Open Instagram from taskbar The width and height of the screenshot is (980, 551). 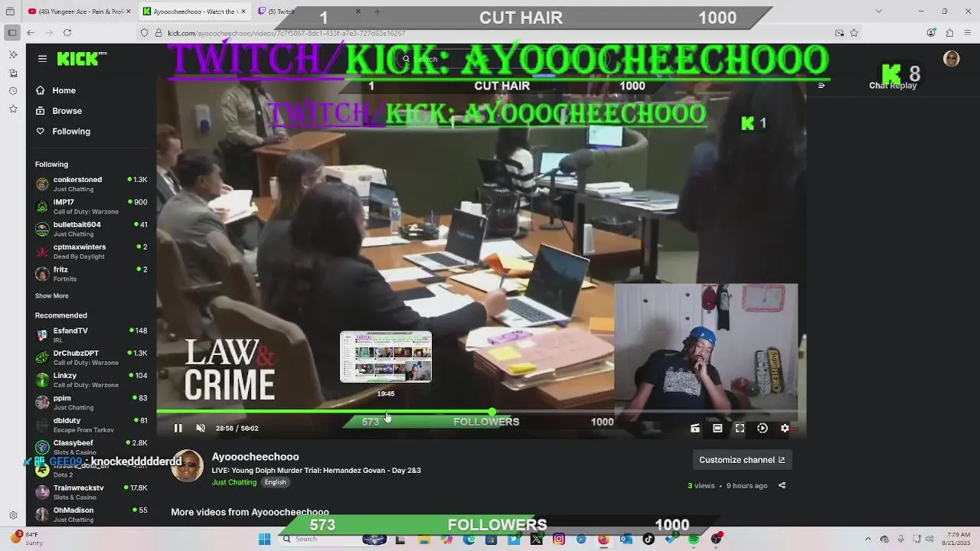tap(559, 540)
